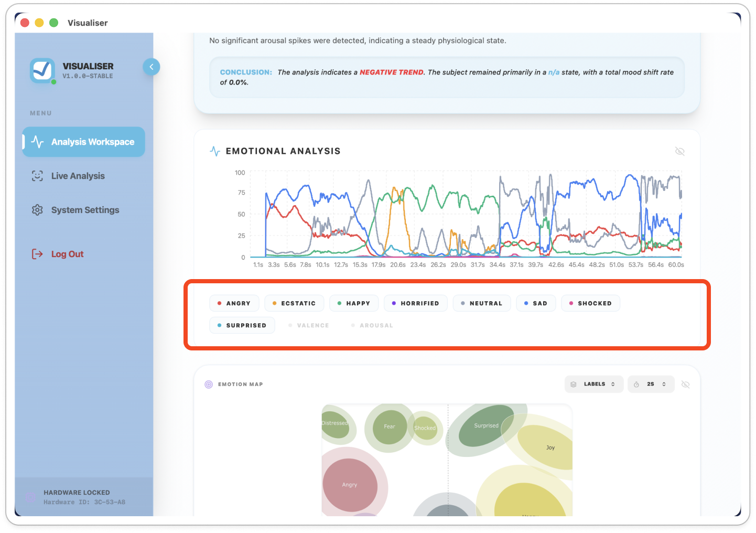Click the n/a state value in conclusion
The height and width of the screenshot is (533, 756).
(554, 72)
